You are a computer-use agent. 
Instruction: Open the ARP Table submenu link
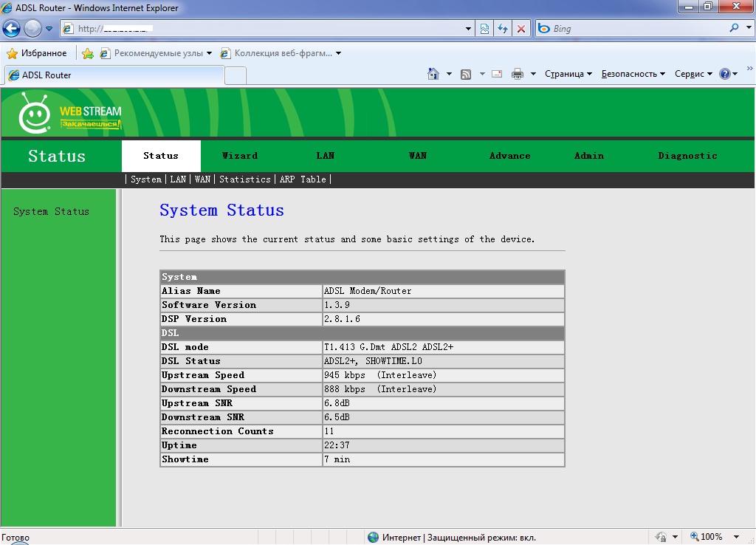coord(303,179)
